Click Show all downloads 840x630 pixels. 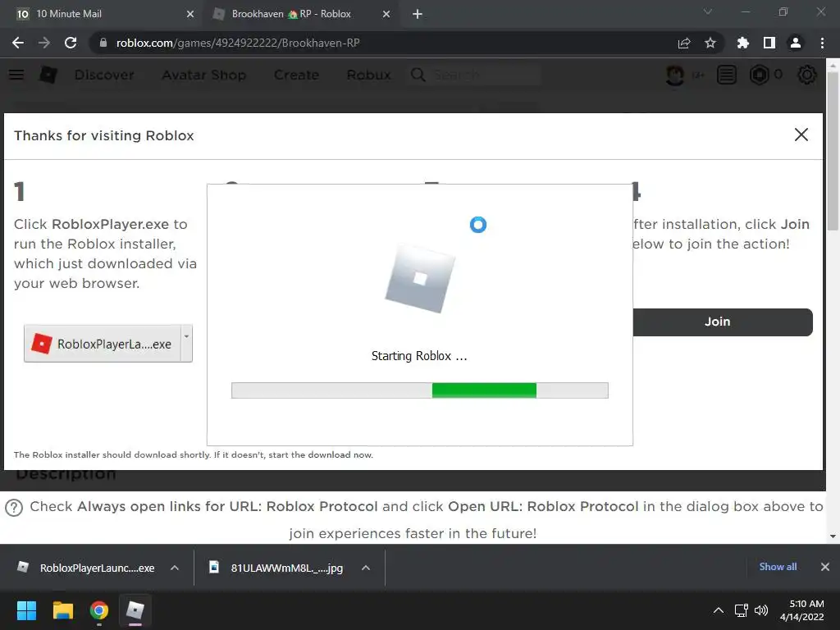(778, 567)
